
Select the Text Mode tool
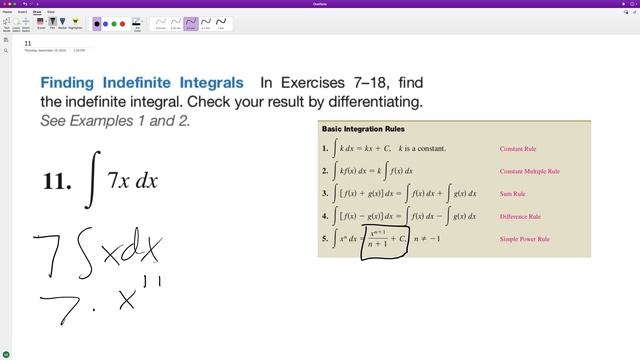point(7,24)
